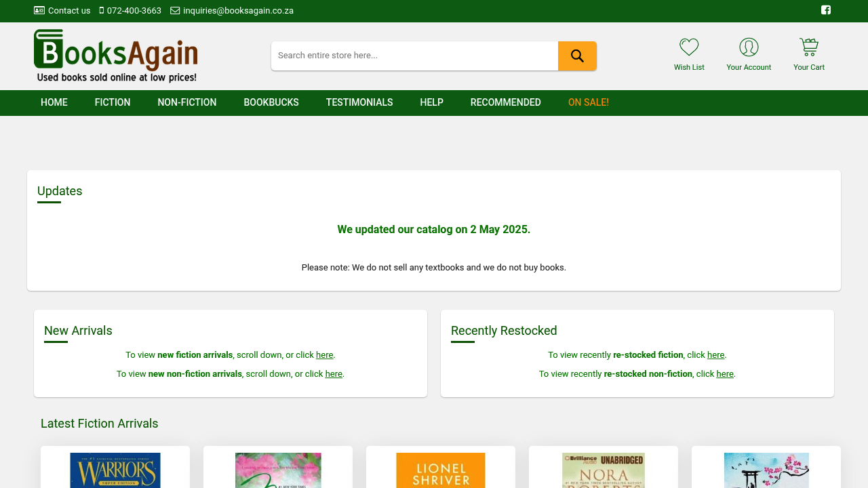Screen dimensions: 868x488
Task: Open the Wish List heart icon
Action: click(x=689, y=47)
